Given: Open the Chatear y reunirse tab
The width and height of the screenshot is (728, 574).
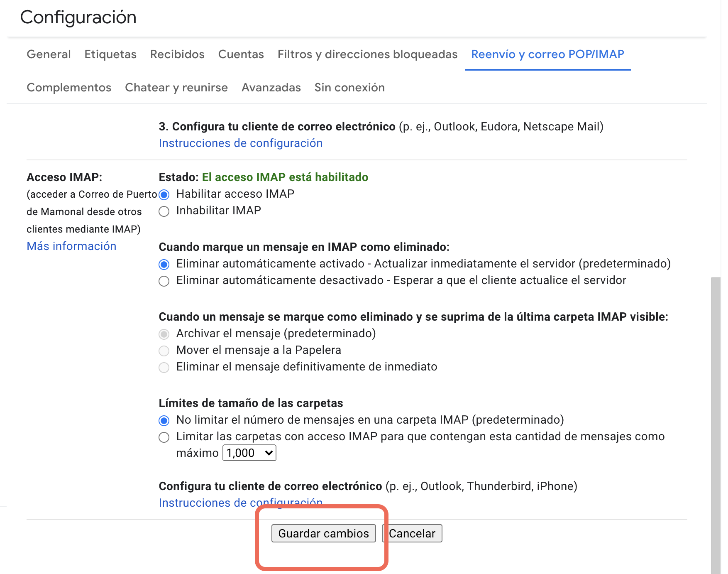Looking at the screenshot, I should [x=176, y=88].
